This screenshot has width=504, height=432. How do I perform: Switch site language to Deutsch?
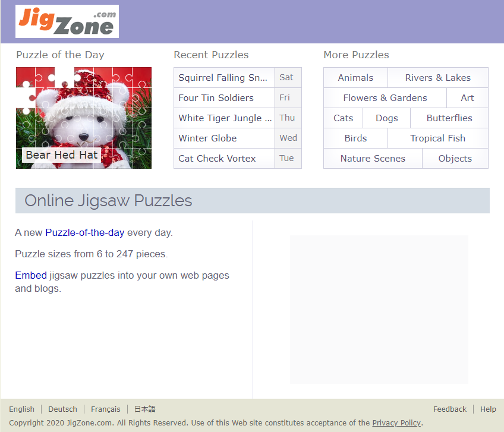click(62, 409)
